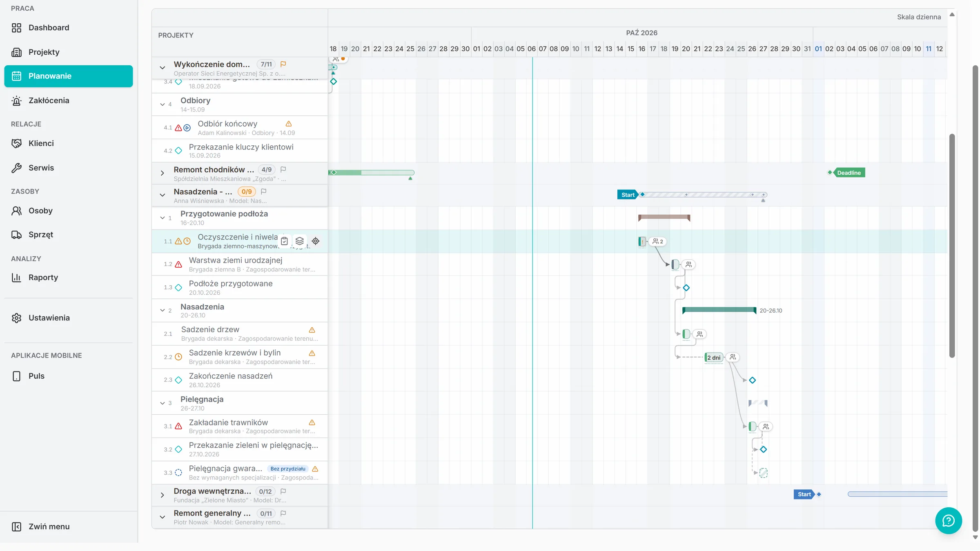The width and height of the screenshot is (980, 551).
Task: Click assignee icon next to Oczyszczenie bar showing 2
Action: pos(657,242)
